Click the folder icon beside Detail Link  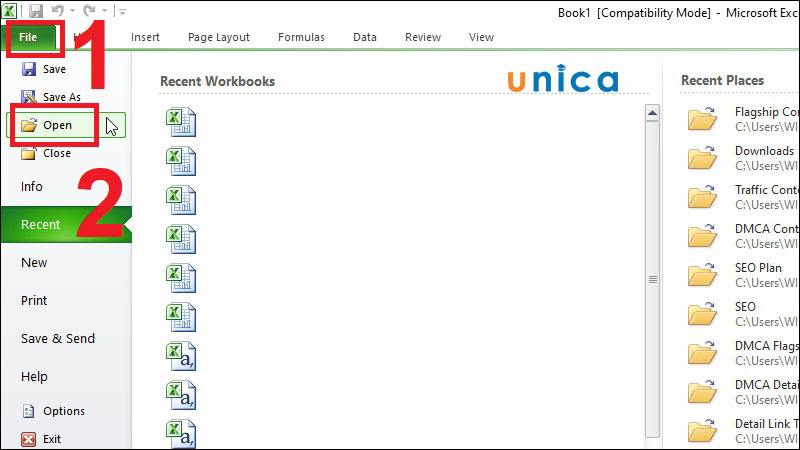click(x=703, y=431)
